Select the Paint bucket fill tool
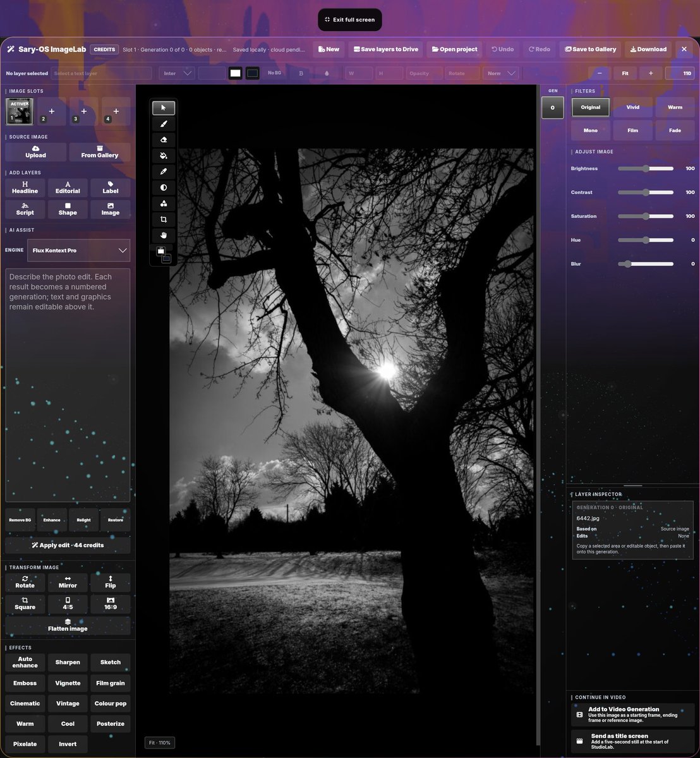Image resolution: width=700 pixels, height=758 pixels. pos(164,155)
